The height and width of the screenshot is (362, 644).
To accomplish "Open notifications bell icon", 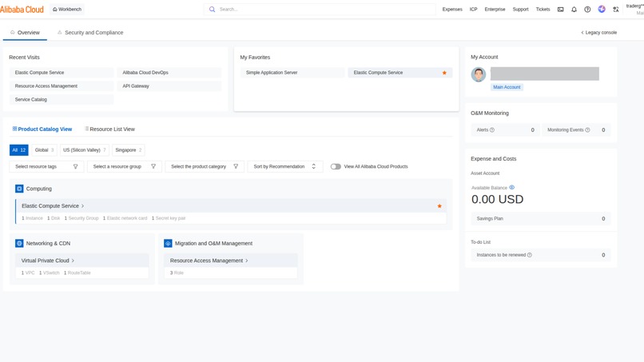I will point(574,9).
